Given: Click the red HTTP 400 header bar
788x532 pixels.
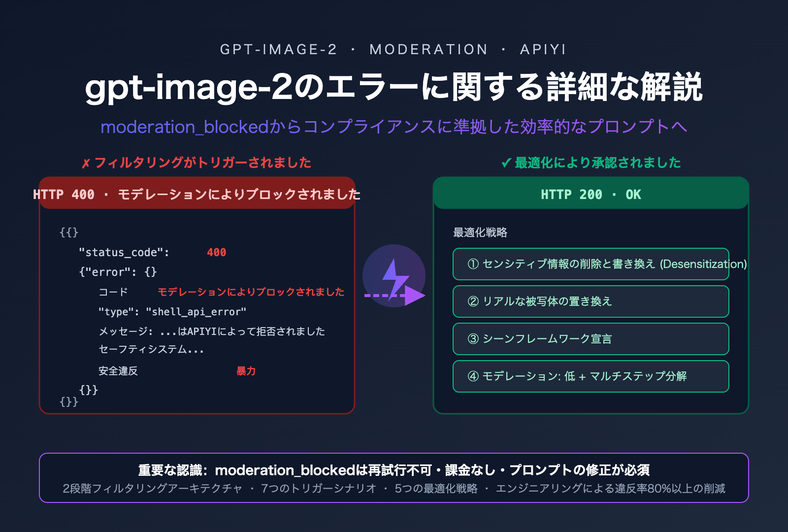Looking at the screenshot, I should coord(196,194).
